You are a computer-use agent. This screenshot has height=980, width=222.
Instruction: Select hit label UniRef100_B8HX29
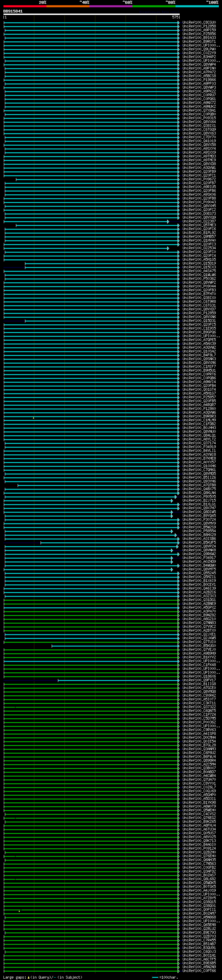coord(199,535)
